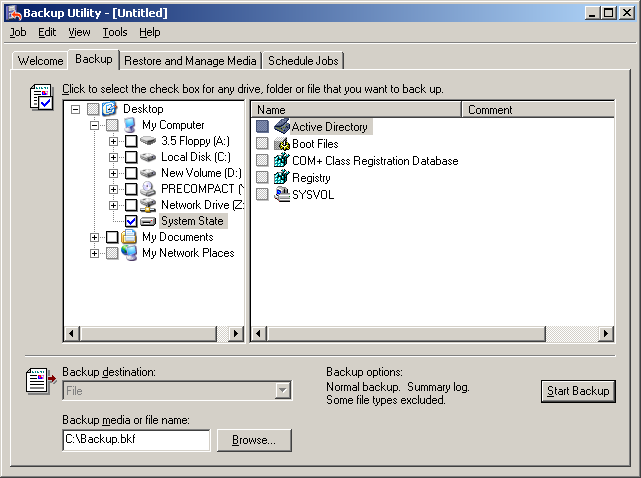Click the Local Disk (C:) drive icon
Screen dimensions: 641x478
tap(148, 157)
